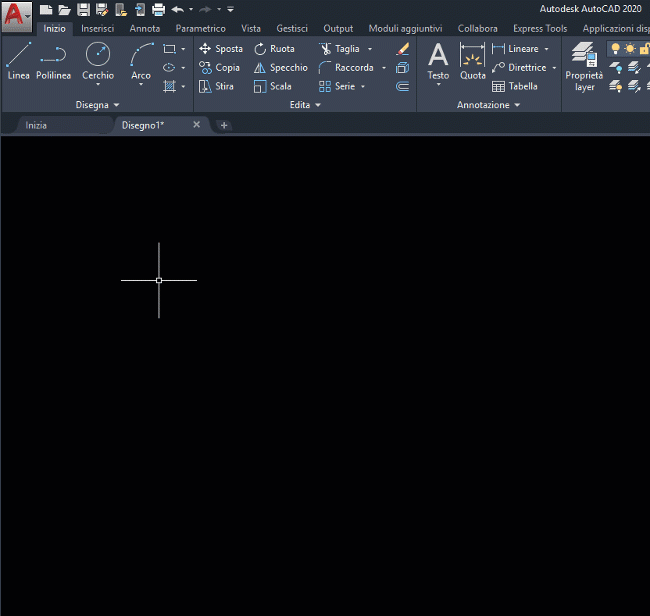
Task: Open the redo history dropdown arrow
Action: (219, 9)
